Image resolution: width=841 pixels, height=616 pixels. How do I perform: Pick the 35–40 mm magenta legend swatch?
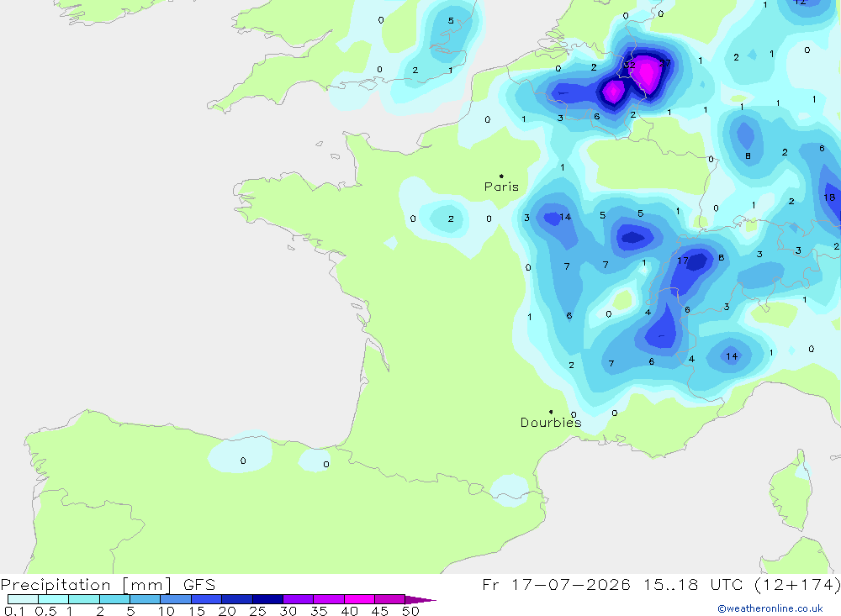tap(328, 599)
